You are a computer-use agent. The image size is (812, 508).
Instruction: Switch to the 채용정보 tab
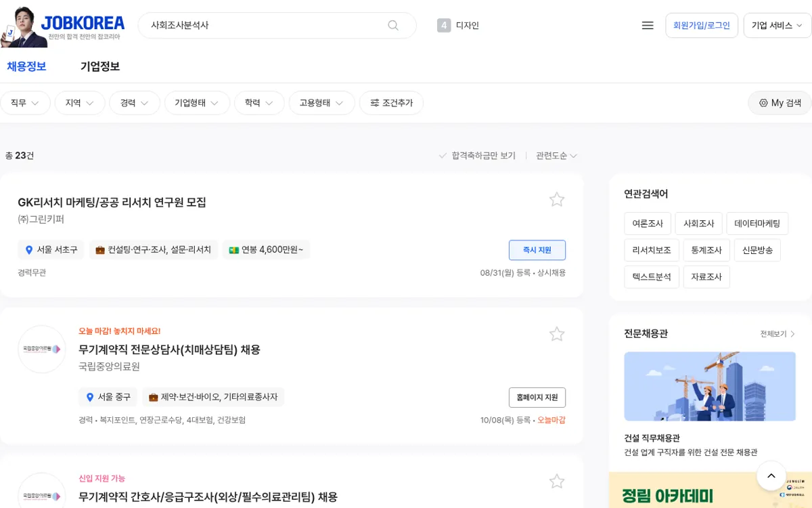[x=26, y=66]
